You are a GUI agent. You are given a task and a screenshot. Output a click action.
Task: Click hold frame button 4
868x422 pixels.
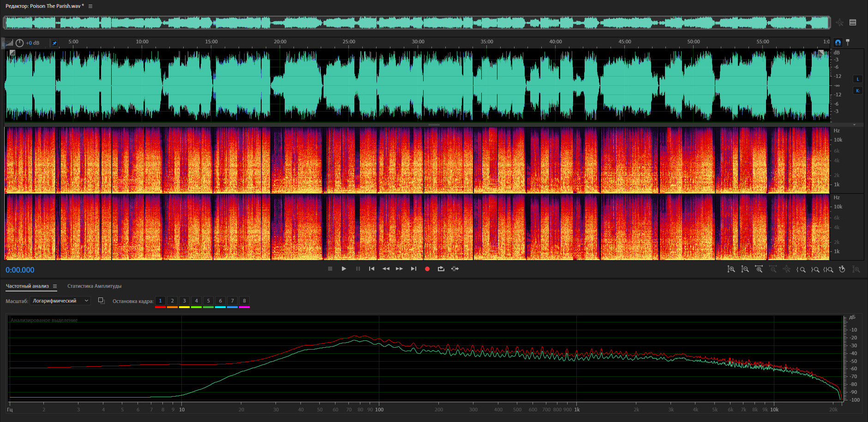[197, 301]
